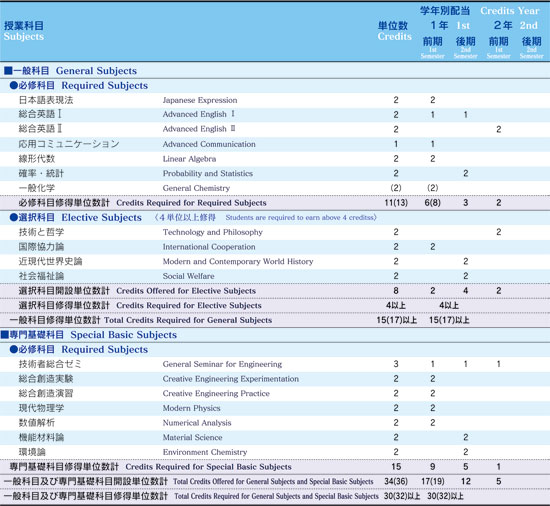
Task: Click Credits Required for Elective Subjects row
Action: point(275,305)
